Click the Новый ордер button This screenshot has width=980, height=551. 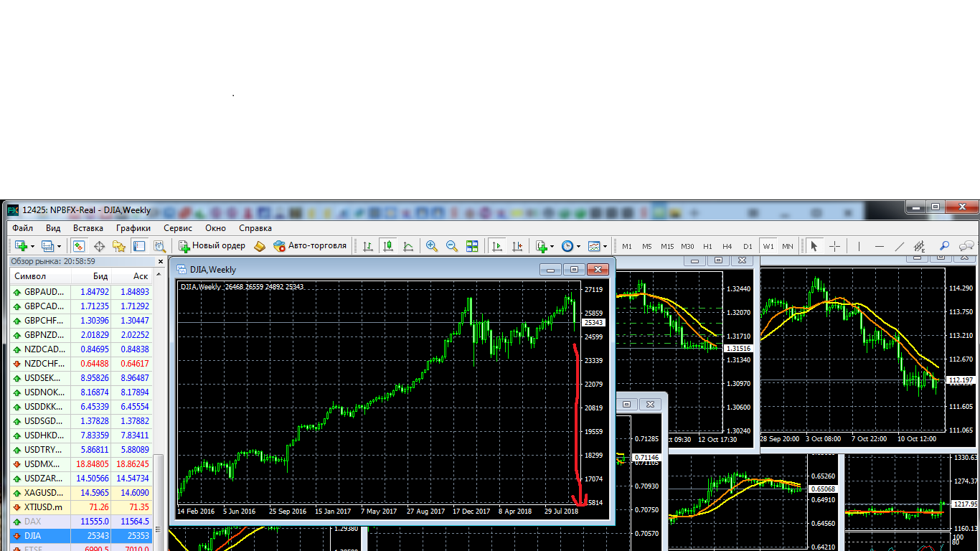click(212, 246)
